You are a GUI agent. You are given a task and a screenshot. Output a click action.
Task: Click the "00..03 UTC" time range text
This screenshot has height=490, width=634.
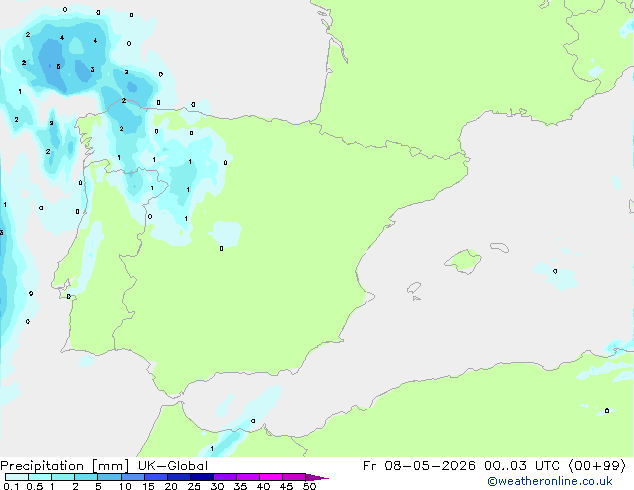pyautogui.click(x=522, y=466)
